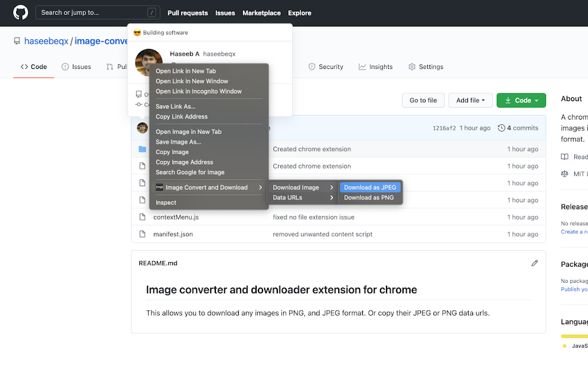Click the contextMenu.js file icon
The height and width of the screenshot is (368, 588).
pyautogui.click(x=142, y=217)
